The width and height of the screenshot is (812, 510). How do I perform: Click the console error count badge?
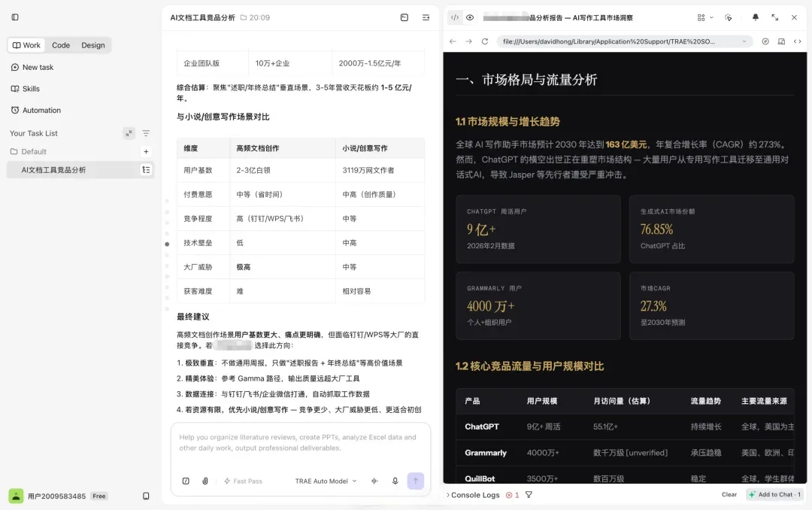[513, 495]
